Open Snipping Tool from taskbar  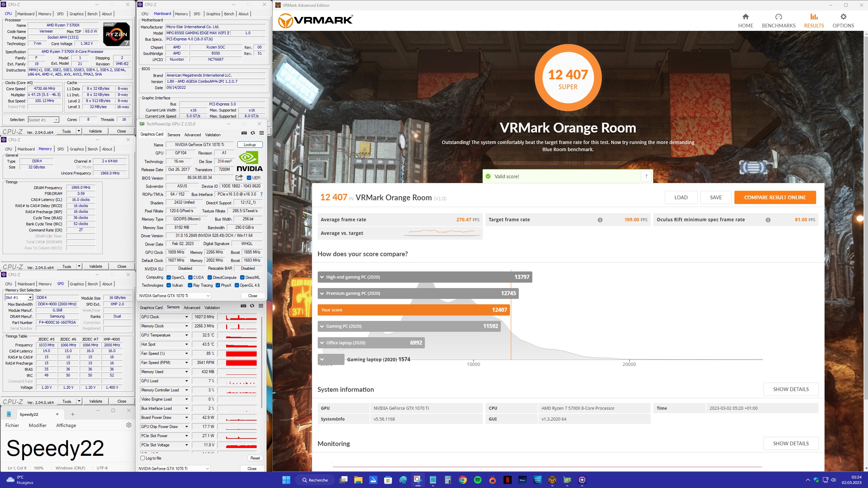[418, 480]
